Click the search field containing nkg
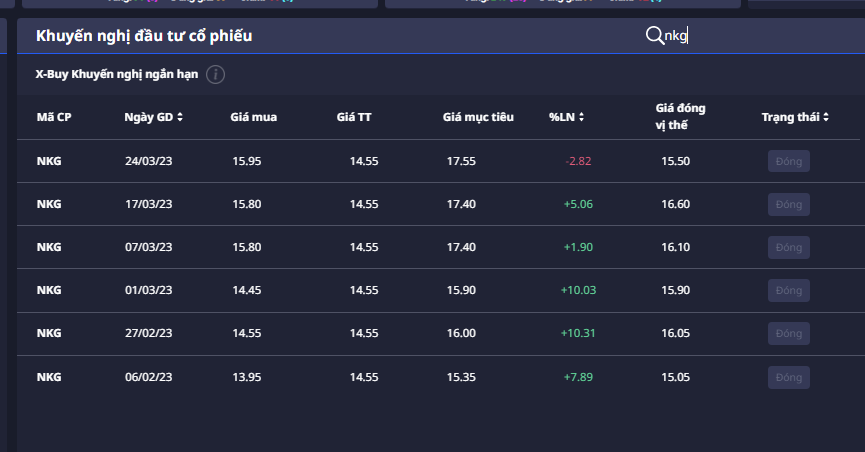The image size is (865, 452). (x=720, y=37)
